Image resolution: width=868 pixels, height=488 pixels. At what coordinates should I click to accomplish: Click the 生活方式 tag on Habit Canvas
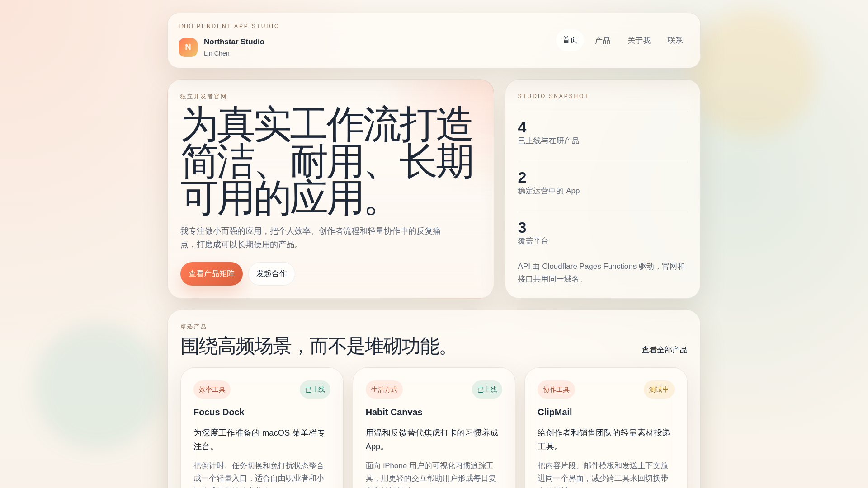pyautogui.click(x=384, y=389)
